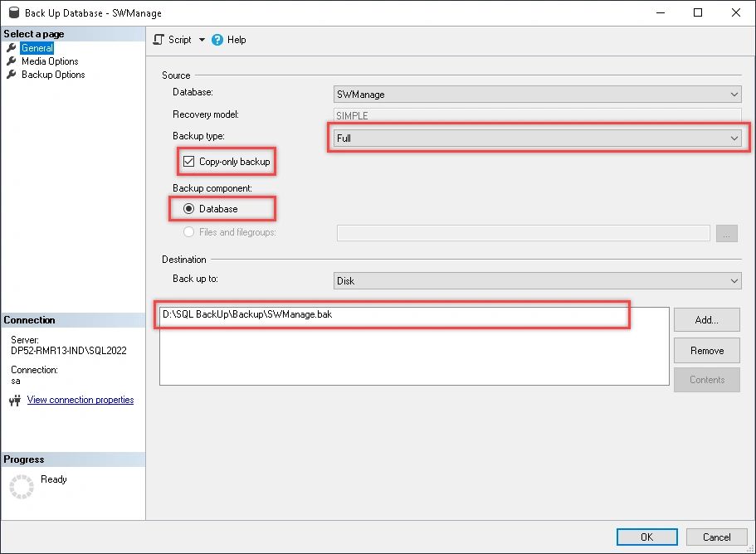Select the Database radio button

tap(188, 209)
